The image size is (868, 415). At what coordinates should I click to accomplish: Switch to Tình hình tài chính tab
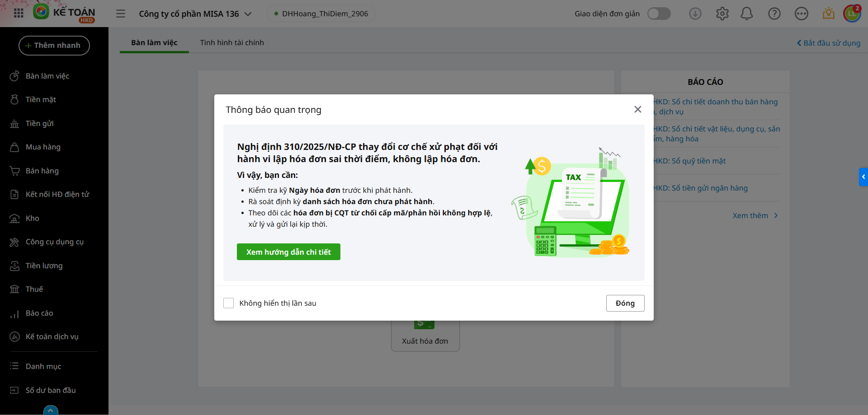pos(232,42)
